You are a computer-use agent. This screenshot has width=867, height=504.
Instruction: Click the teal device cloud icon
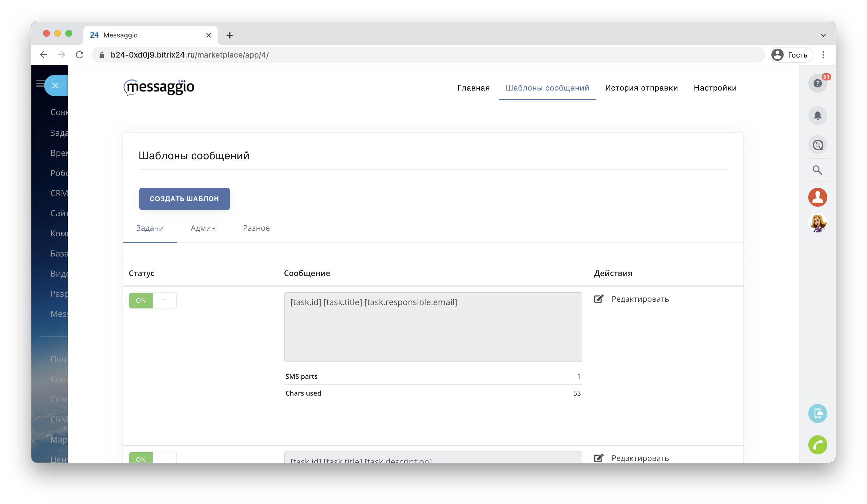(817, 413)
